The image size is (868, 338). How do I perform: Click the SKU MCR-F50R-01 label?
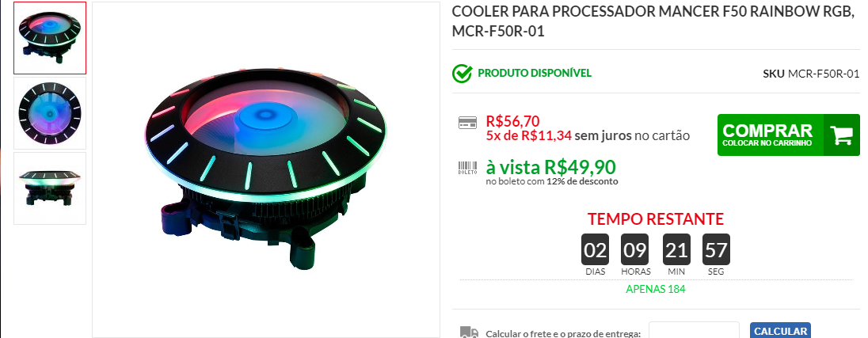(x=811, y=74)
